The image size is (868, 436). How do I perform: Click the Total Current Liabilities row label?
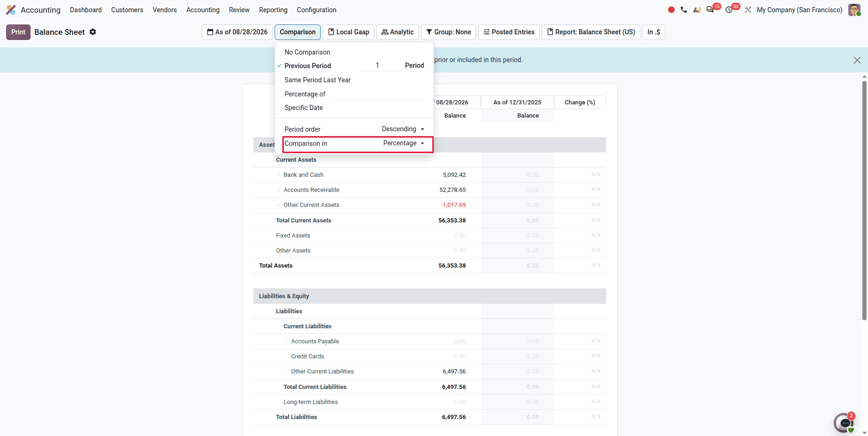click(x=315, y=387)
